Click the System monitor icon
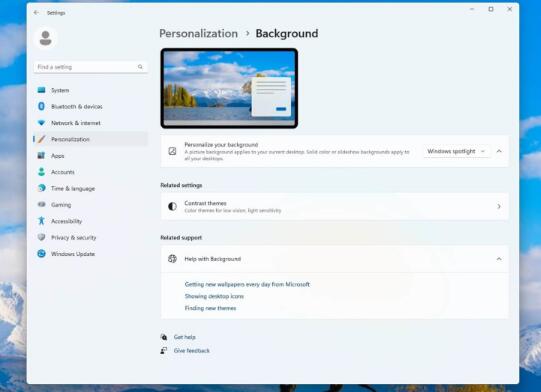The image size is (541, 392). (x=41, y=90)
